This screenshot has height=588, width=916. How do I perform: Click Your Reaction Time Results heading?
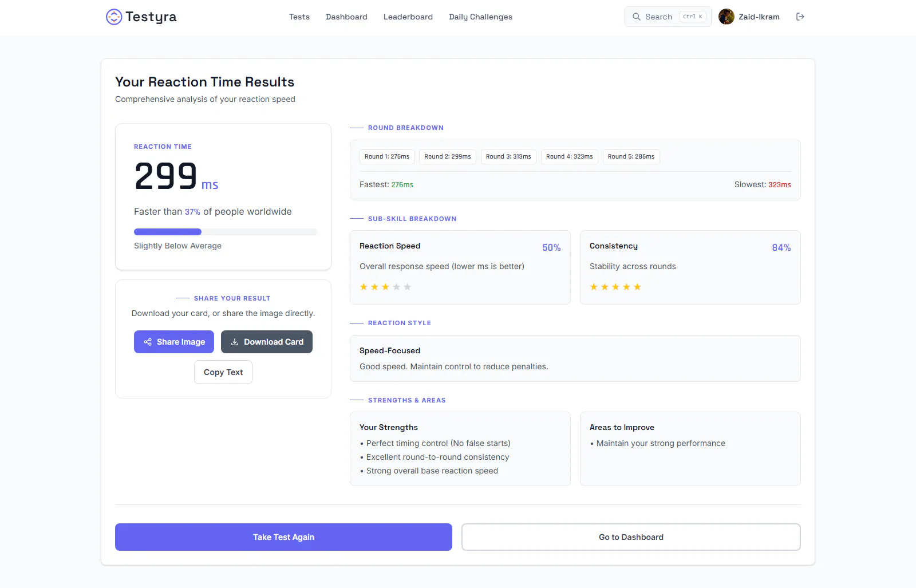point(204,82)
